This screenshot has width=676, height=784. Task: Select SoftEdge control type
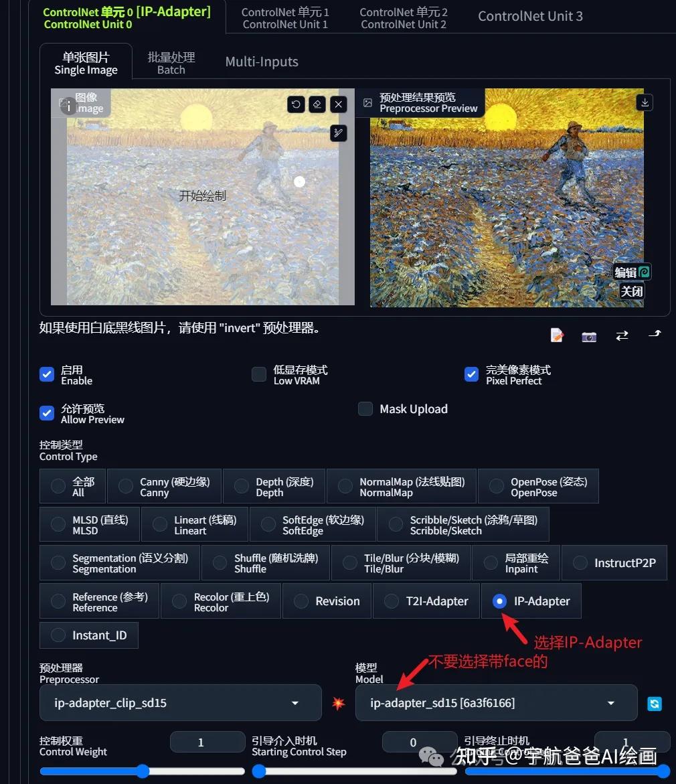pos(313,524)
